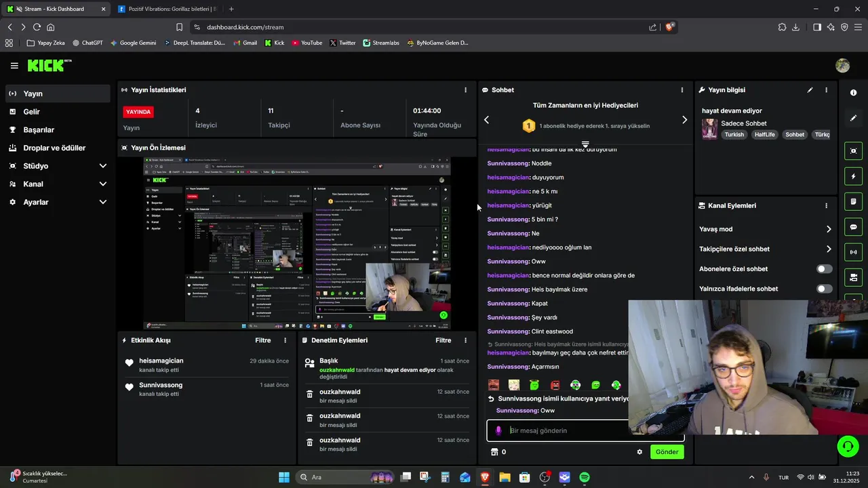Toggle the channel actions widget icon in the right rail
Screen dimensions: 868x488
[x=853, y=277]
